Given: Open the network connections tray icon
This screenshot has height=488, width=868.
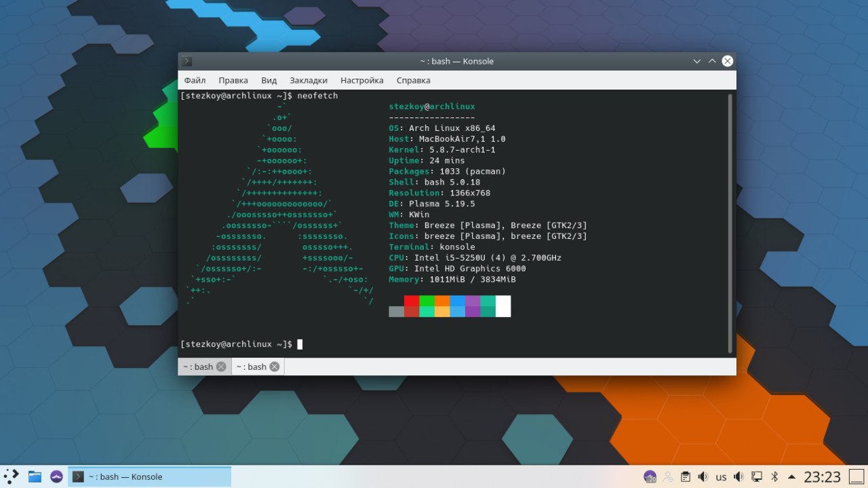Looking at the screenshot, I should (757, 476).
